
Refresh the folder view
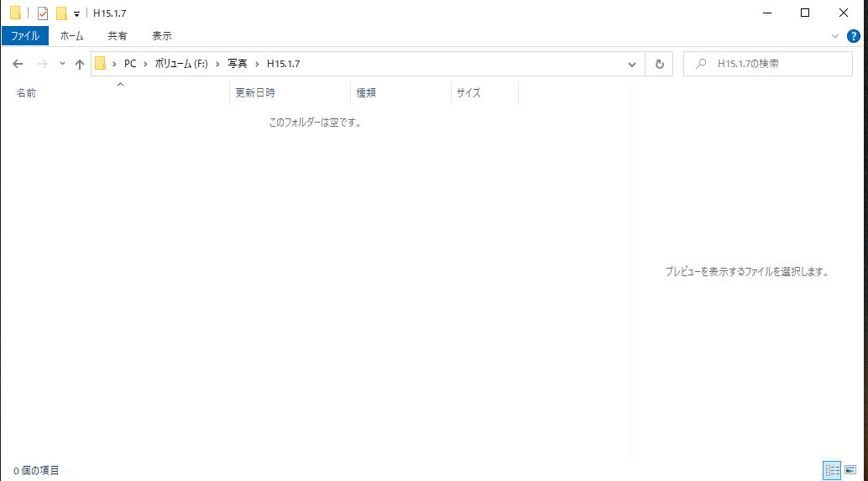coord(659,64)
